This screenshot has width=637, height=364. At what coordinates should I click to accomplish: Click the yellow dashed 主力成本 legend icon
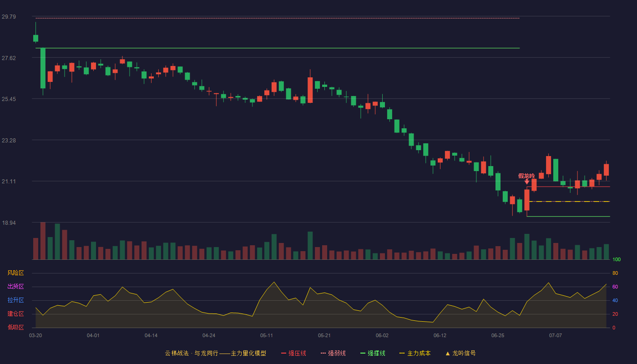402,354
